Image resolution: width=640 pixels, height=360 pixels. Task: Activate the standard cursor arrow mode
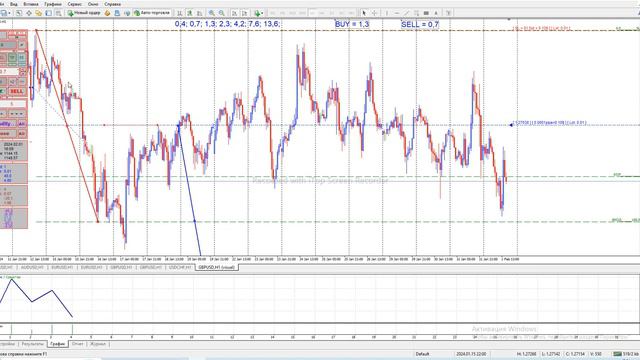coord(364,13)
